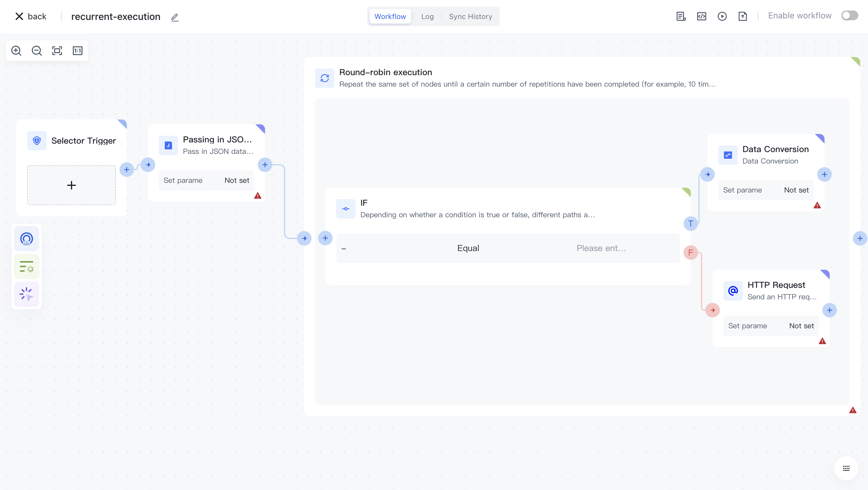Image resolution: width=868 pixels, height=490 pixels.
Task: Go back using the back button
Action: pos(30,16)
